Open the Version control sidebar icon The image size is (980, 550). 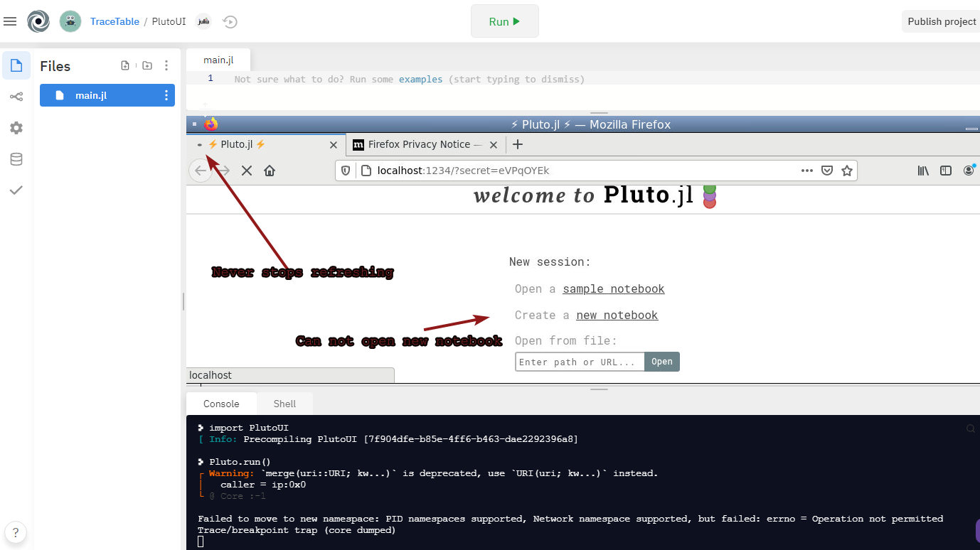(x=16, y=97)
